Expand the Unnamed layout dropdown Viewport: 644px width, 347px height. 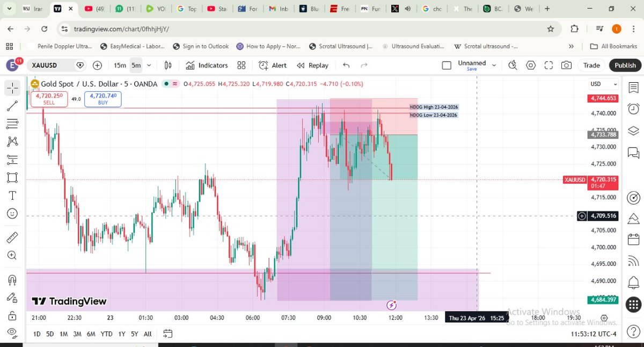point(495,66)
